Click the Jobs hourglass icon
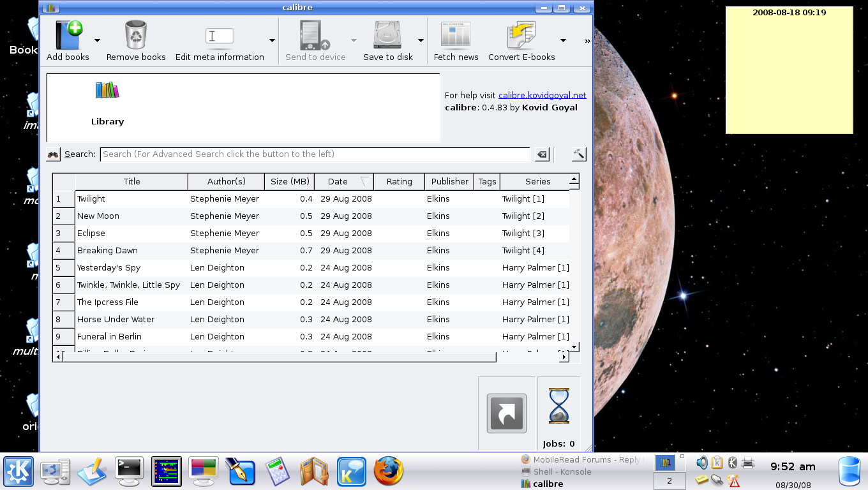 [558, 406]
